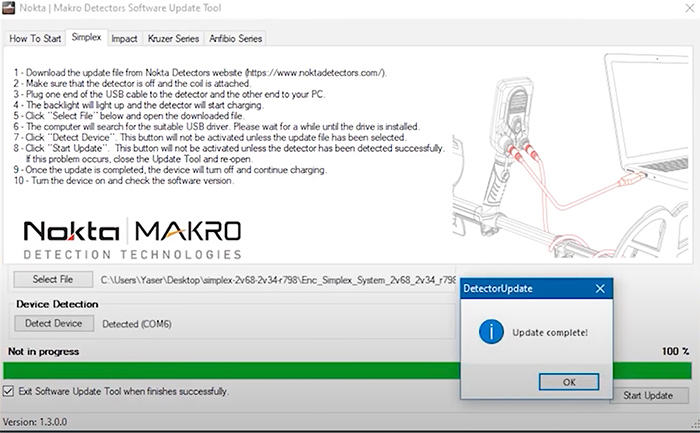Click the detector and laptop connection illustration
The width and height of the screenshot is (700, 433).
pyautogui.click(x=570, y=155)
